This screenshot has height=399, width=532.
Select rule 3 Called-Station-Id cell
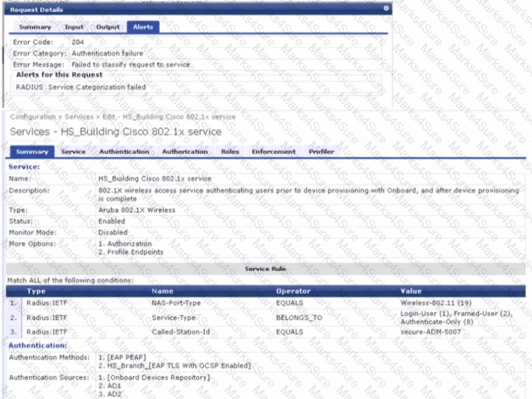(x=181, y=332)
